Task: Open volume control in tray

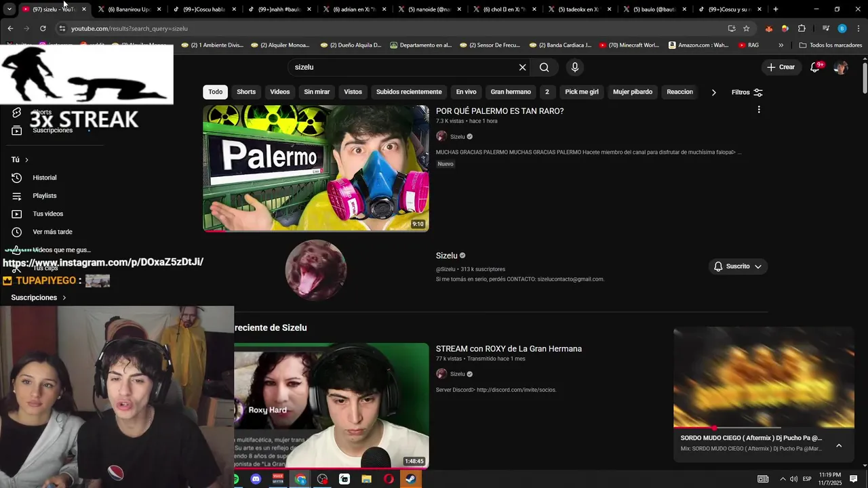Action: pyautogui.click(x=793, y=479)
